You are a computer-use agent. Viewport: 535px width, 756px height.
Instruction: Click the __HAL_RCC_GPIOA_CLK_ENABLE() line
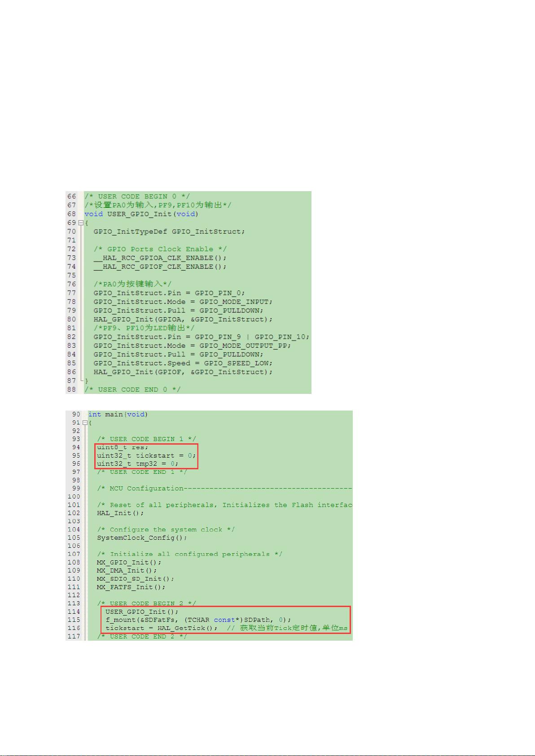pyautogui.click(x=160, y=258)
